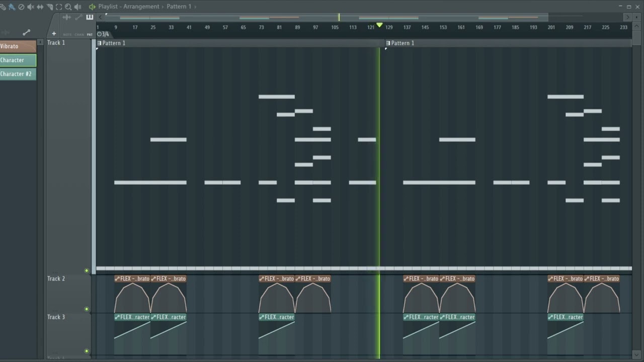
Task: Open Vibrato clip menu at bar 73
Action: point(262,279)
